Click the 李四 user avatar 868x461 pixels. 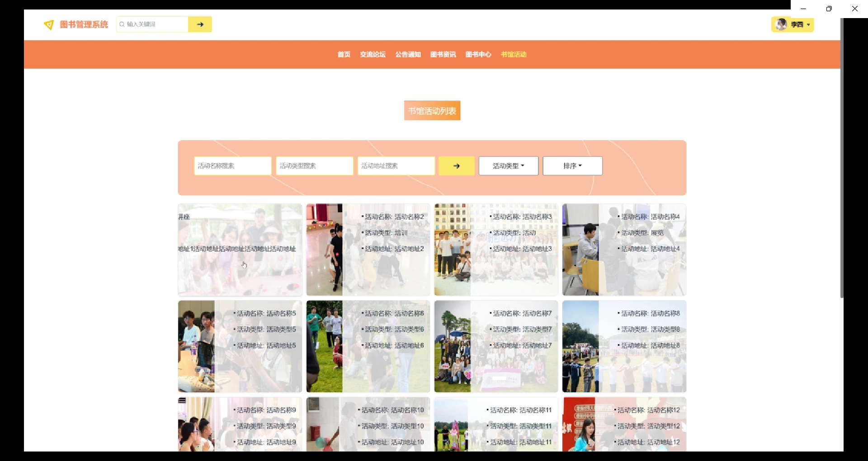(x=781, y=24)
